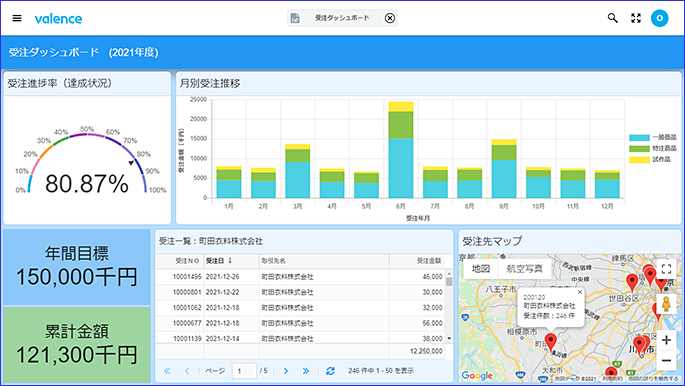Click the map pin near 世田谷区
This screenshot has height=386, width=685.
pos(632,283)
